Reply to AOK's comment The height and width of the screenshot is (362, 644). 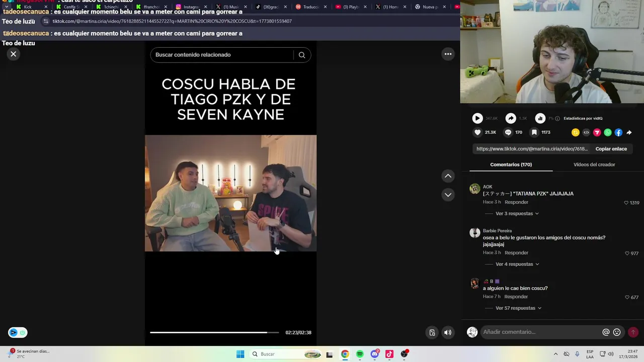[516, 202]
